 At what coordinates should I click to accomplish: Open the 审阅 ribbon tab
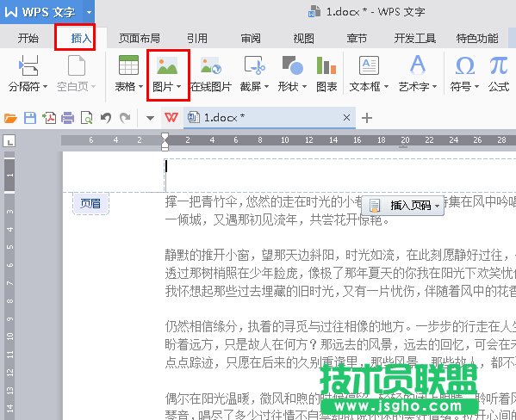(x=251, y=39)
